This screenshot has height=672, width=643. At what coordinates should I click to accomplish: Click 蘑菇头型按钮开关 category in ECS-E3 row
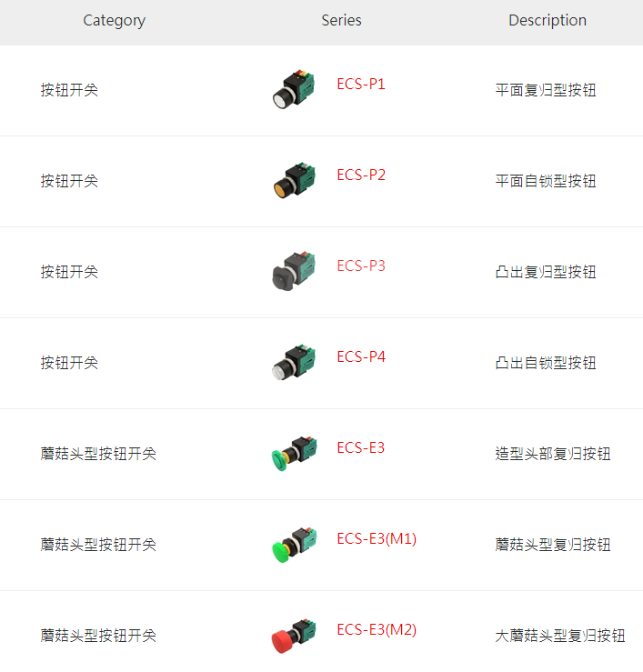coord(98,454)
